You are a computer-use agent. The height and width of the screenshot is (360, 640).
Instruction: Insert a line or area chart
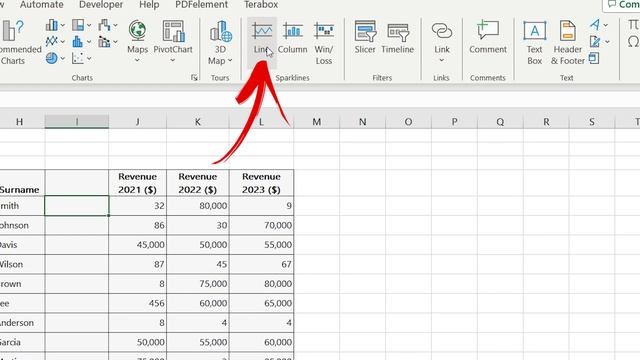click(52, 41)
